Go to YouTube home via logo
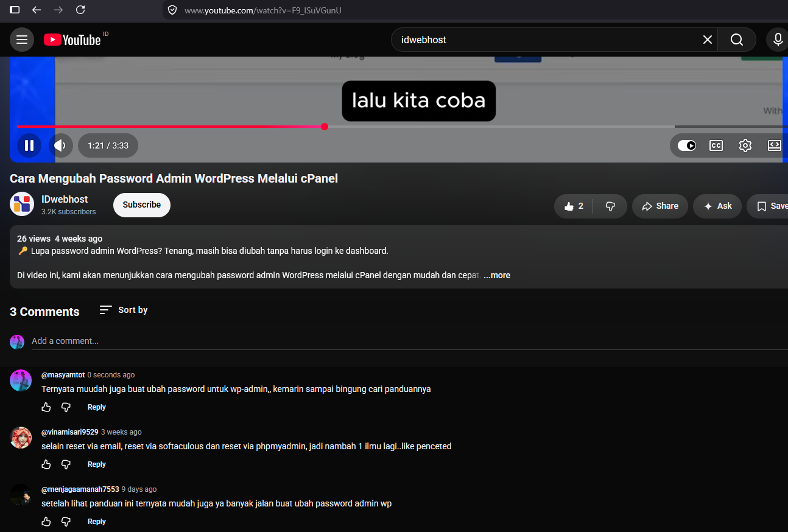The height and width of the screenshot is (532, 788). 72,40
